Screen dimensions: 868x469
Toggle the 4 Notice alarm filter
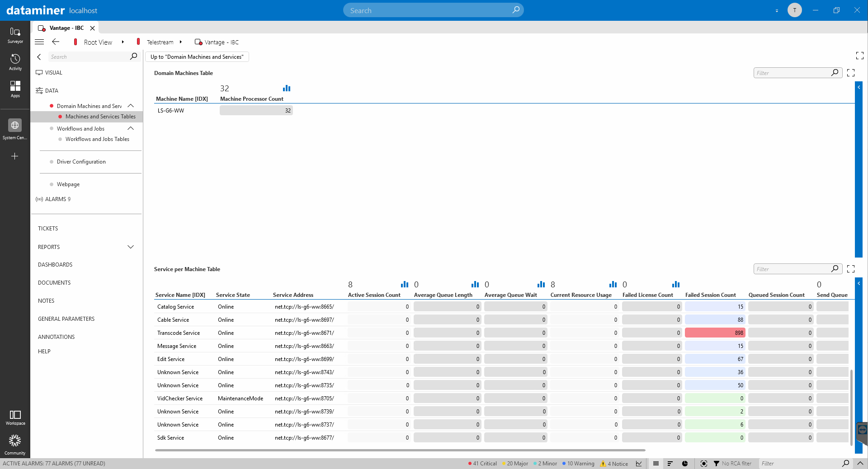614,464
